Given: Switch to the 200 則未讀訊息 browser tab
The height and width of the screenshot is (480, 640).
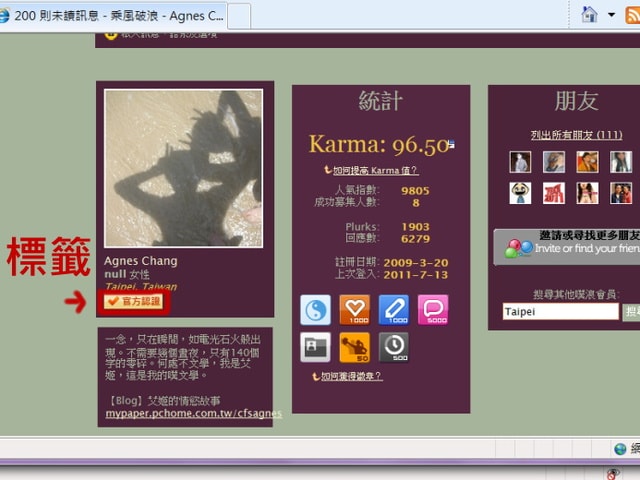Looking at the screenshot, I should [115, 15].
